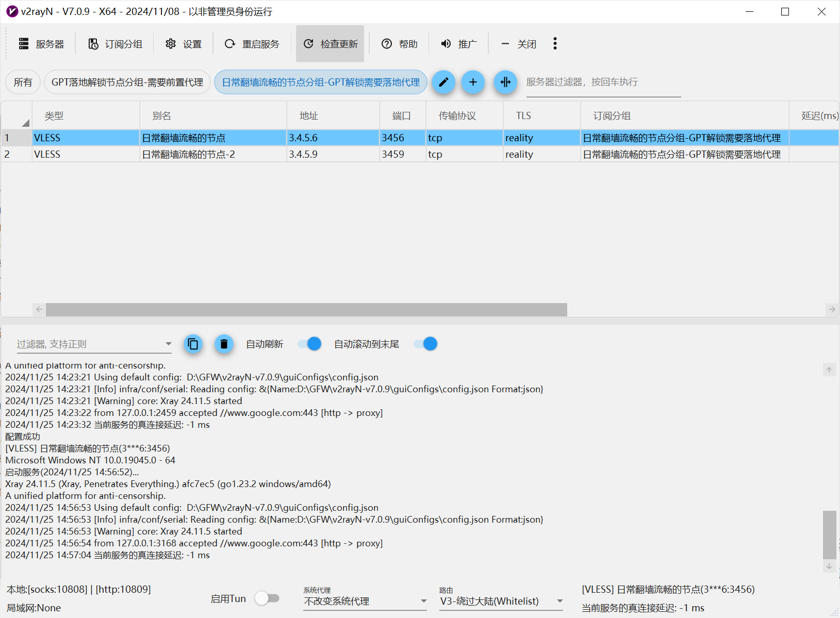Open the three-dot more options menu
The width and height of the screenshot is (840, 618).
[x=555, y=44]
